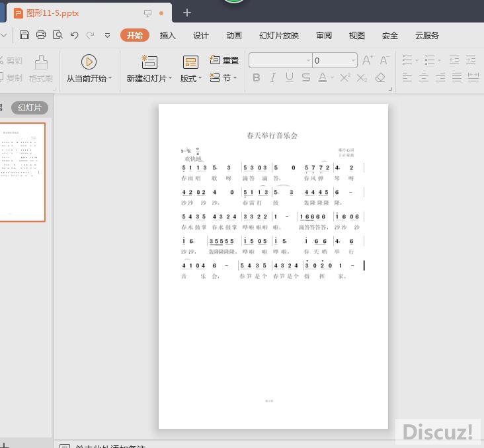Viewport: 484px width, 448px height.
Task: Switch to the 插入 tab
Action: pyautogui.click(x=167, y=36)
